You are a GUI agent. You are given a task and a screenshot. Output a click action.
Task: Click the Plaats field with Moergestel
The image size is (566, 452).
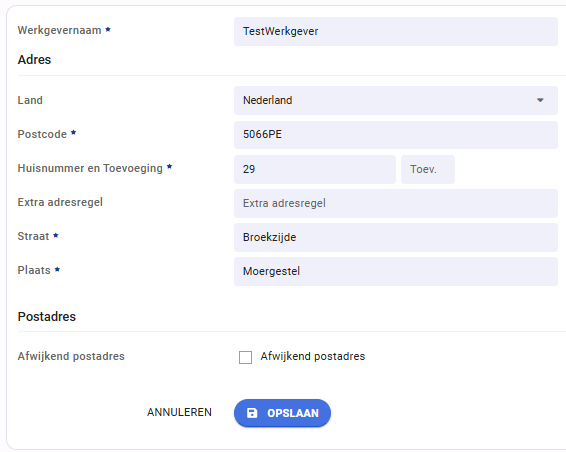coord(396,271)
